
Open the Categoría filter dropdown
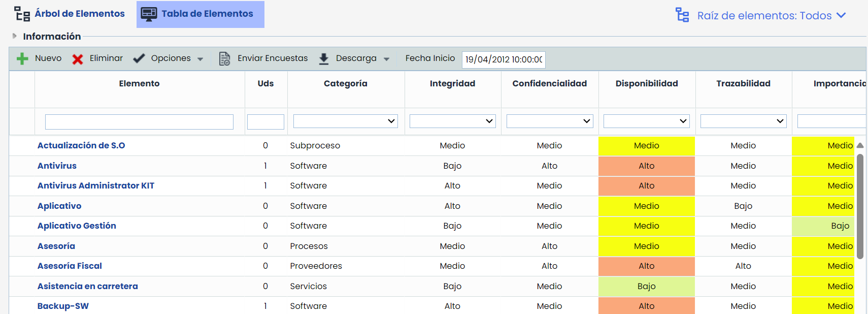tap(345, 121)
